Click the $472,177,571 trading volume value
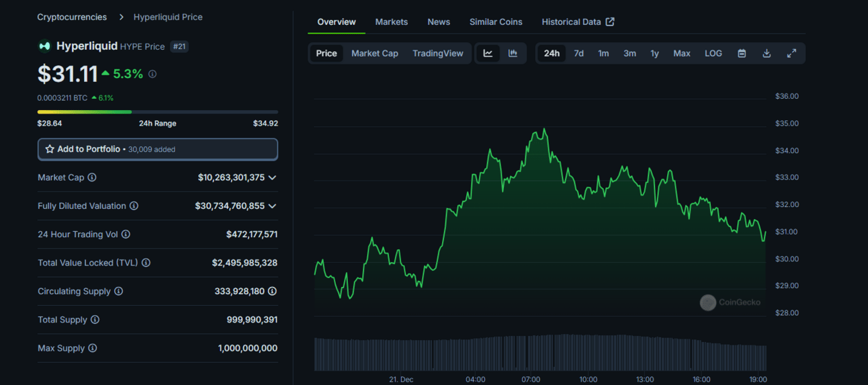The height and width of the screenshot is (385, 868). click(252, 234)
